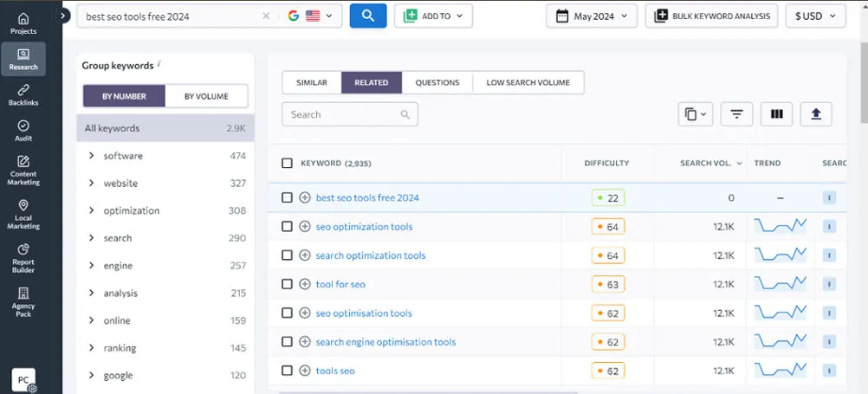The height and width of the screenshot is (394, 868).
Task: Open the Research section
Action: click(23, 59)
